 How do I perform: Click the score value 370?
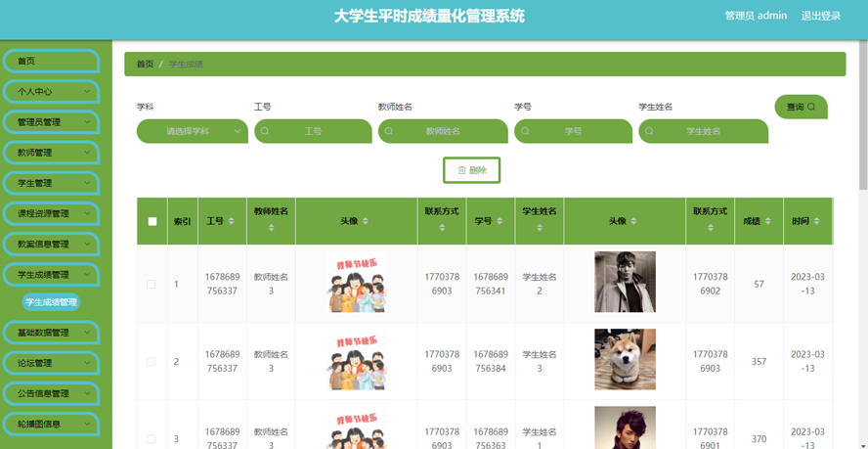[759, 439]
